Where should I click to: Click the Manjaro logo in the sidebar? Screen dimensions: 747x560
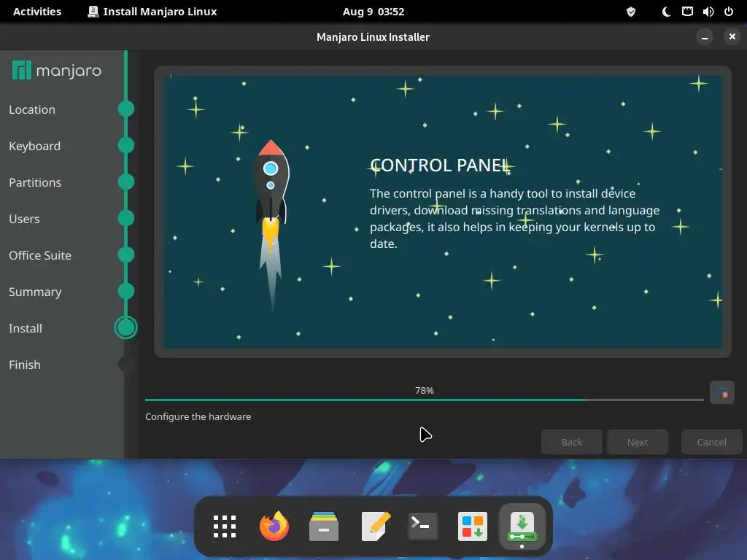pos(57,71)
